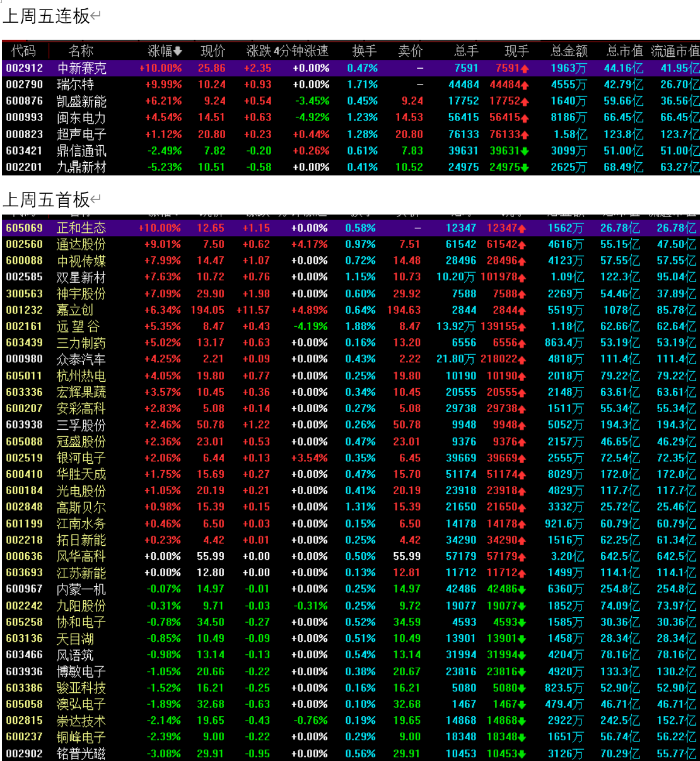Select stock row 澳弘电子
Viewport: 700px width, 761px height.
[351, 704]
